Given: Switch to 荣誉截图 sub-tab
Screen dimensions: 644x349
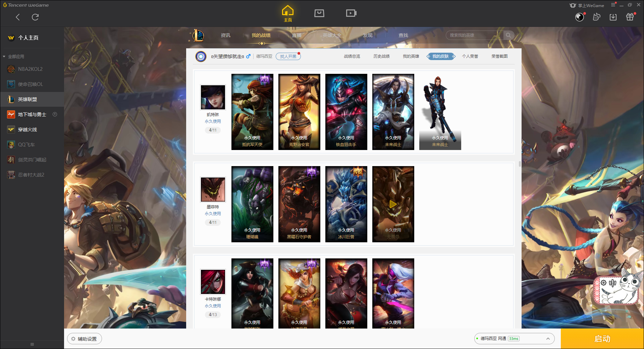Looking at the screenshot, I should [499, 56].
